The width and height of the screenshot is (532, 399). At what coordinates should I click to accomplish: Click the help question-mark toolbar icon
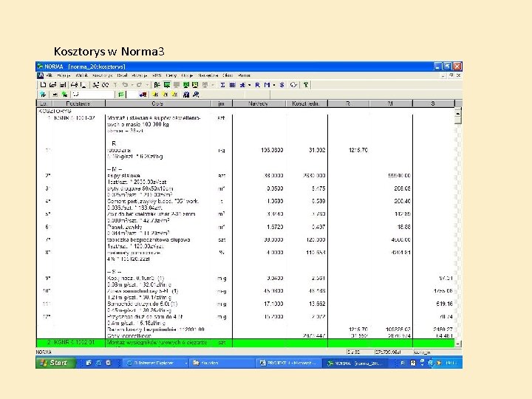(306, 85)
